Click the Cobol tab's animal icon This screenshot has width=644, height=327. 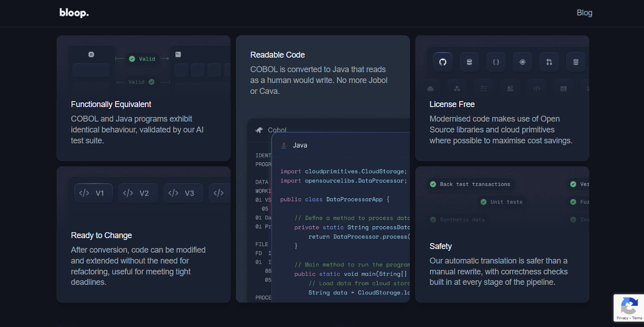click(259, 130)
